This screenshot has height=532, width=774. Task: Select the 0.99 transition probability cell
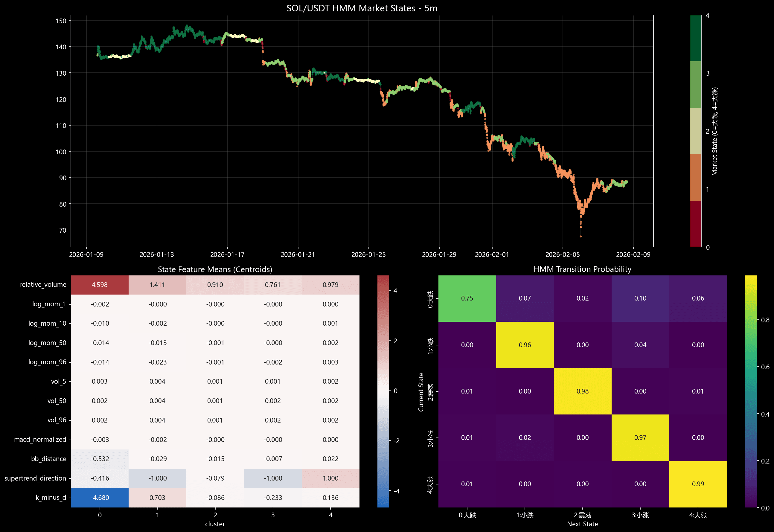pos(698,484)
